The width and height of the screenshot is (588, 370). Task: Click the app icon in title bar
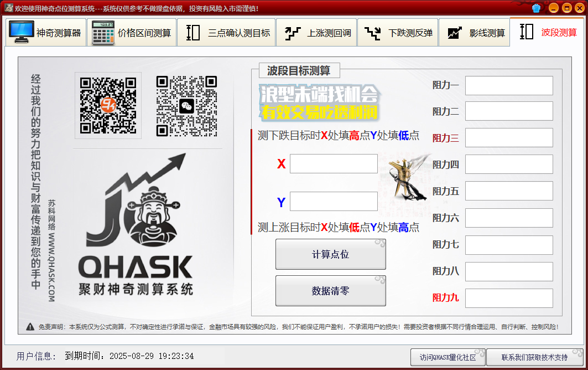click(9, 8)
